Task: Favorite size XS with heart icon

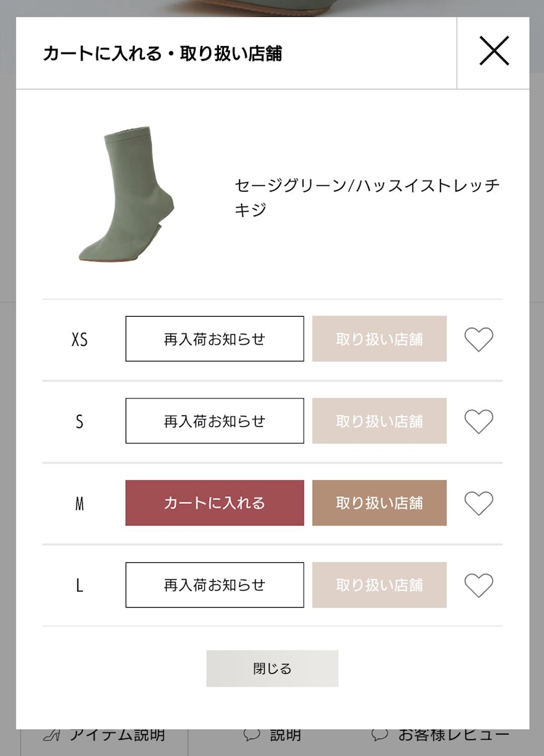Action: point(479,339)
